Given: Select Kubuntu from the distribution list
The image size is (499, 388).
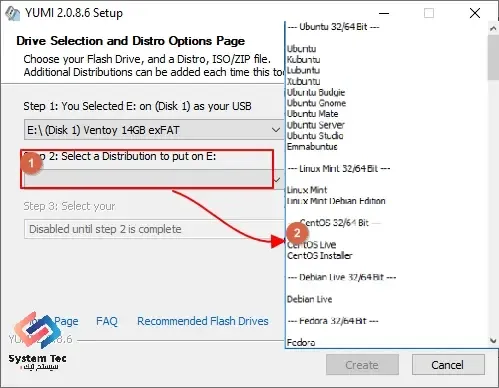Looking at the screenshot, I should (x=303, y=60).
